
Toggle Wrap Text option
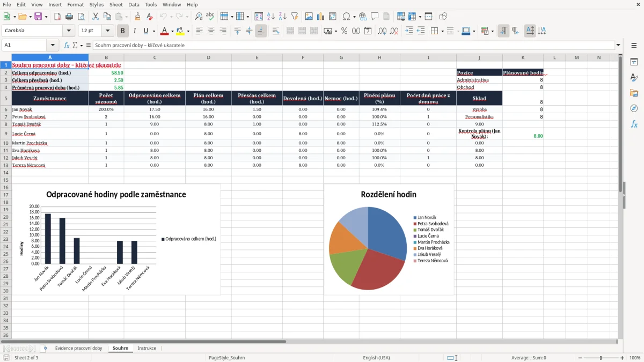tap(275, 31)
